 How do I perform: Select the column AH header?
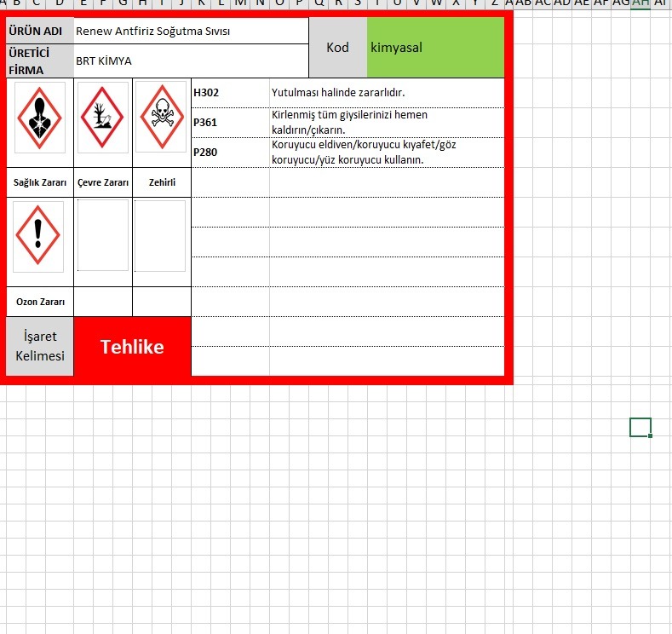pyautogui.click(x=640, y=3)
